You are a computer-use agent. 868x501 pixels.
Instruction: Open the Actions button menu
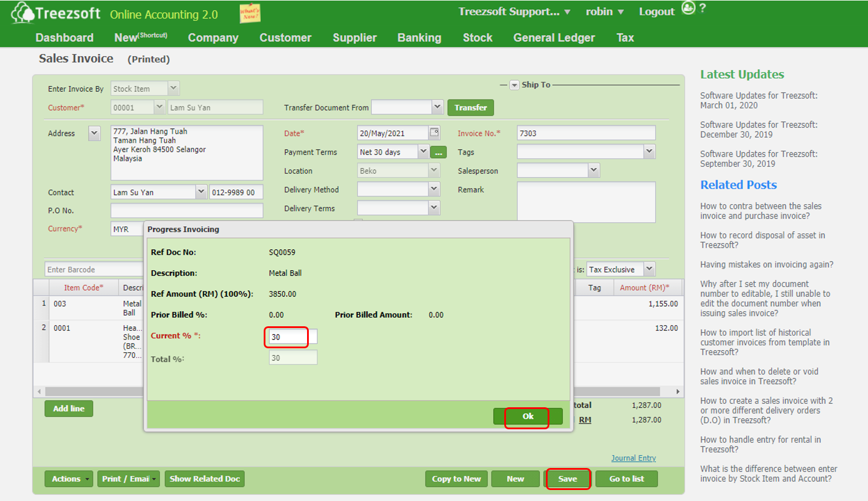point(69,479)
